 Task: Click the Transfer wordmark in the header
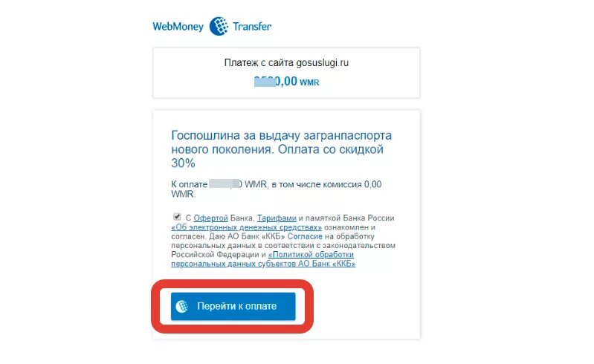[252, 27]
